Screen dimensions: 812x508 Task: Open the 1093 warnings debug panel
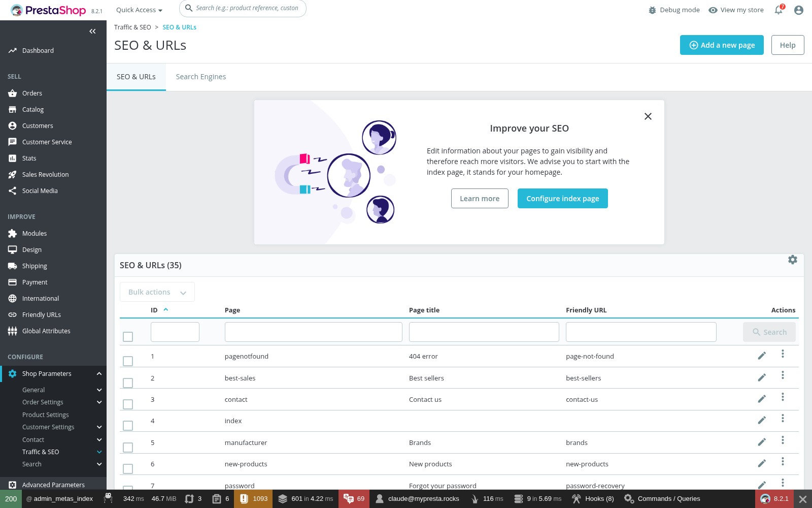(x=253, y=499)
